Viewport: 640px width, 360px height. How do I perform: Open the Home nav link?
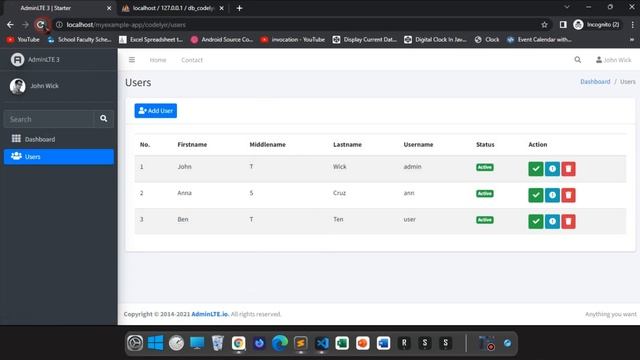point(158,60)
